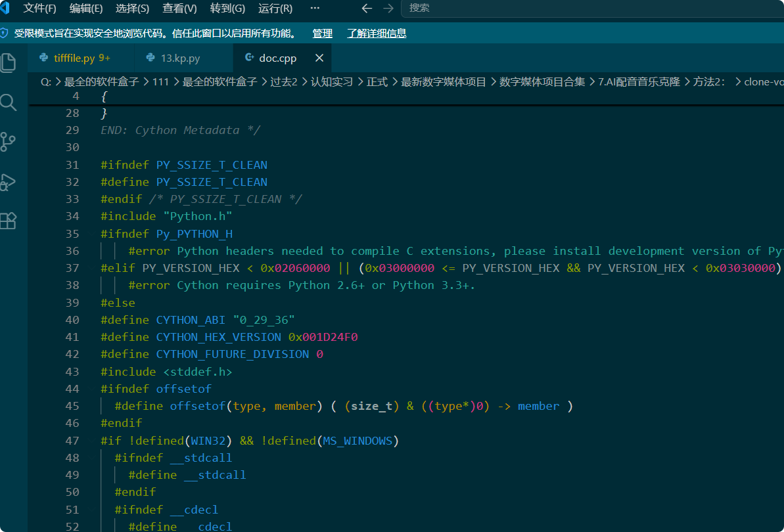Open the 文件(F) menu
Viewport: 784px width, 532px height.
(x=39, y=9)
